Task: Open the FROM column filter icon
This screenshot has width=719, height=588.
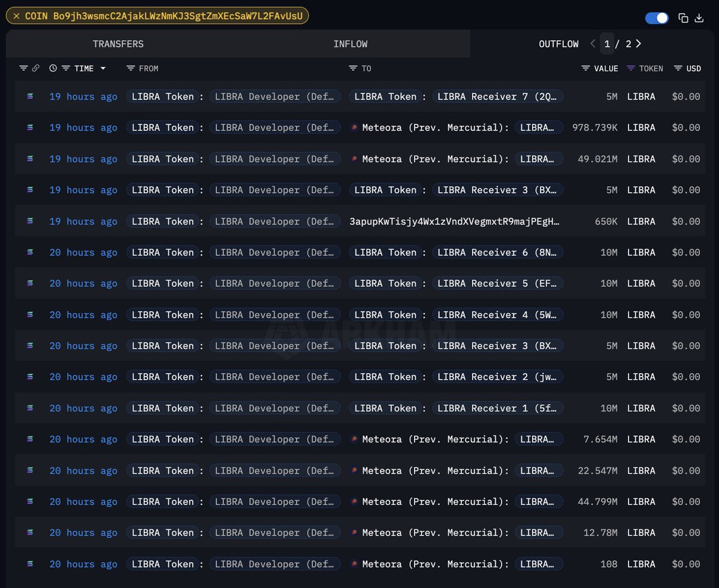Action: click(x=131, y=68)
